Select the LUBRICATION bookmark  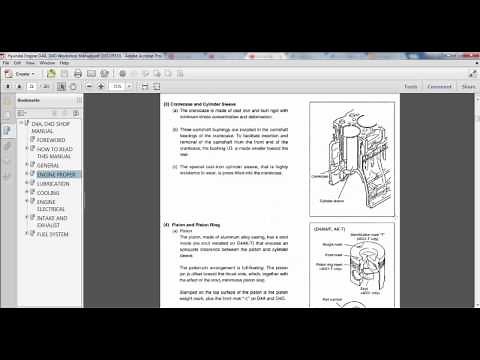pos(53,184)
